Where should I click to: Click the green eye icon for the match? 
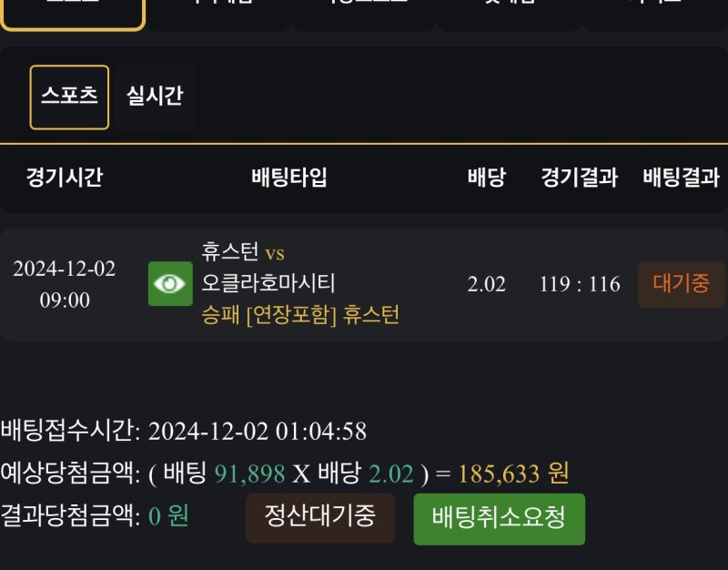pos(170,284)
